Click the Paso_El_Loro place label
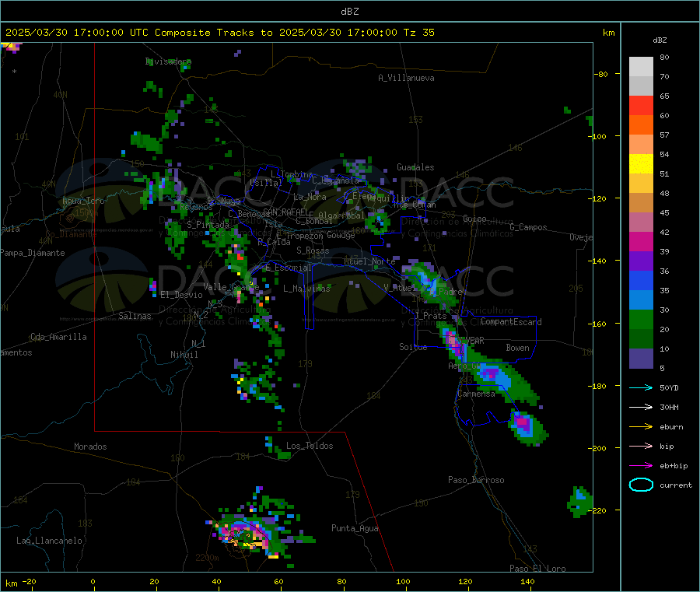 click(x=537, y=568)
